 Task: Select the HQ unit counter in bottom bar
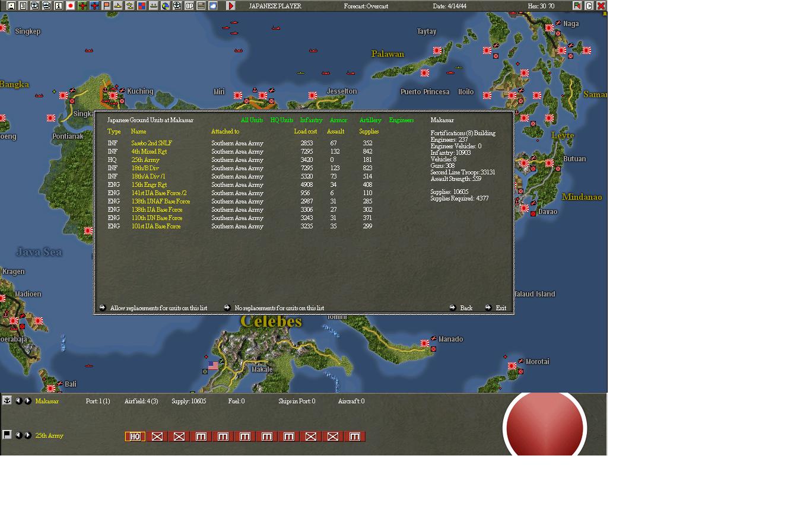[x=135, y=437]
